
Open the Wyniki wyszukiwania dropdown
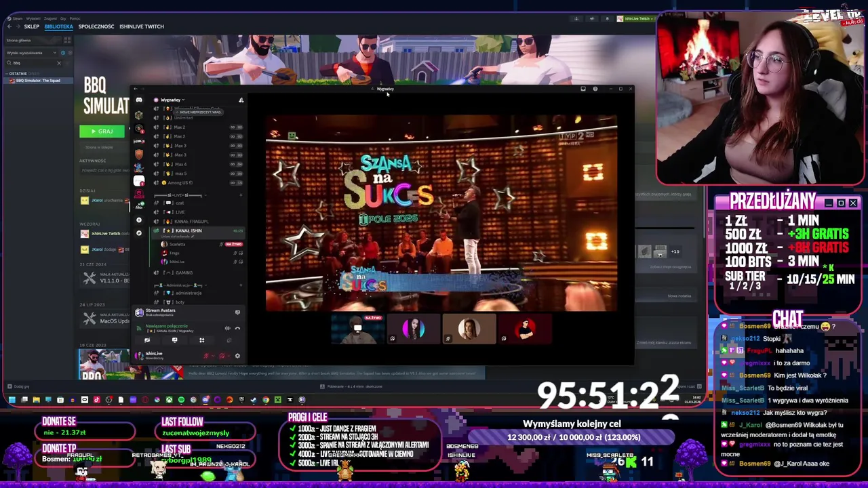point(31,53)
